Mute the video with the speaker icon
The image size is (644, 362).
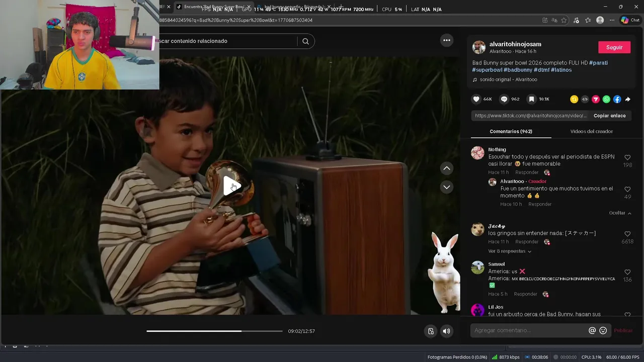pyautogui.click(x=446, y=331)
